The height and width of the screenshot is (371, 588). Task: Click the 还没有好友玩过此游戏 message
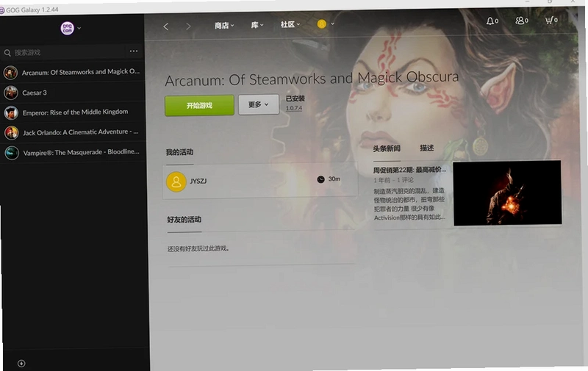pos(198,248)
